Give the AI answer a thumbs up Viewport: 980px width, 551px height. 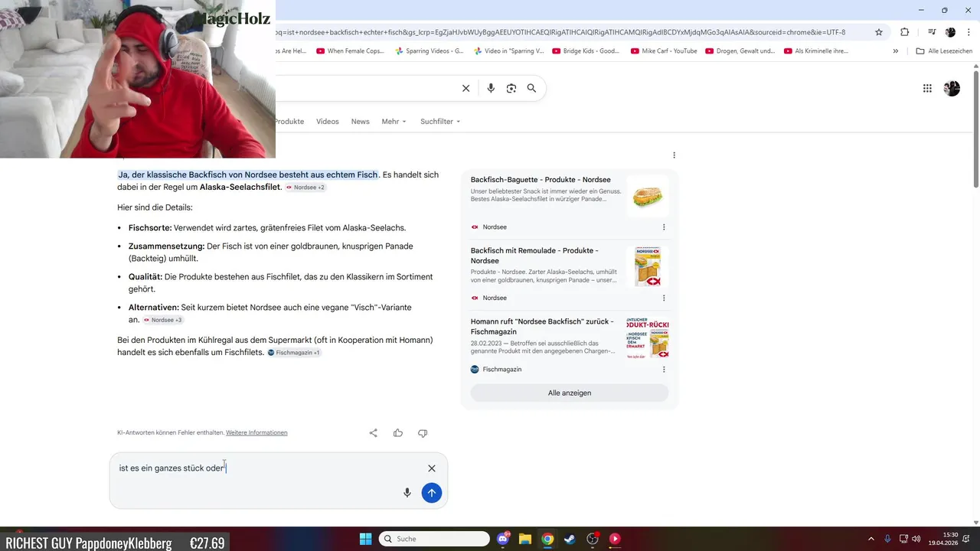tap(398, 433)
